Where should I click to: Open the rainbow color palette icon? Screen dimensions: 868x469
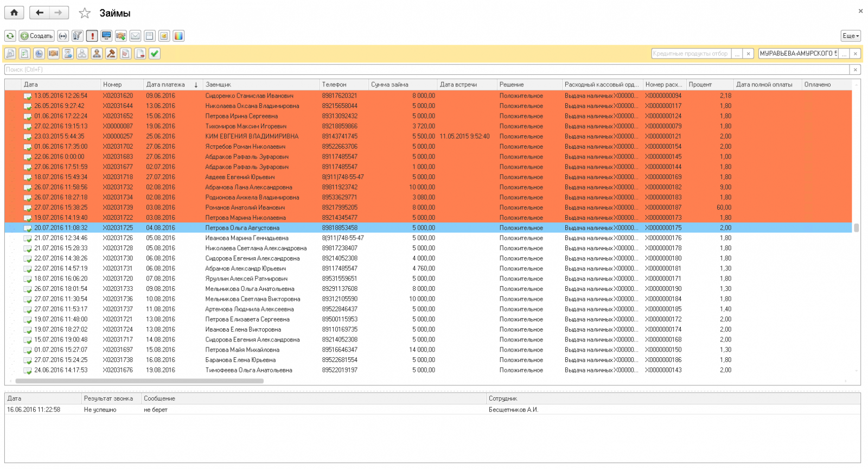(178, 36)
